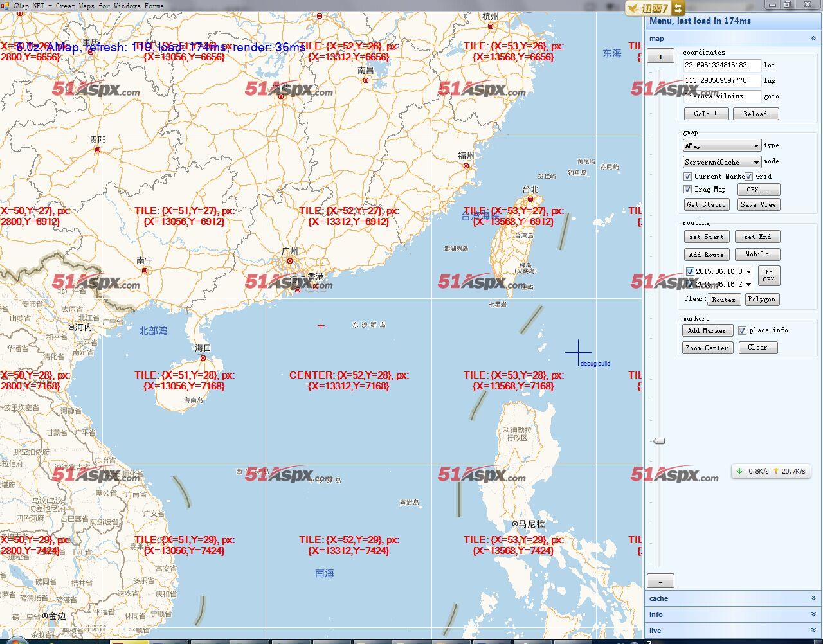Click the zoom out minus button

(x=660, y=581)
